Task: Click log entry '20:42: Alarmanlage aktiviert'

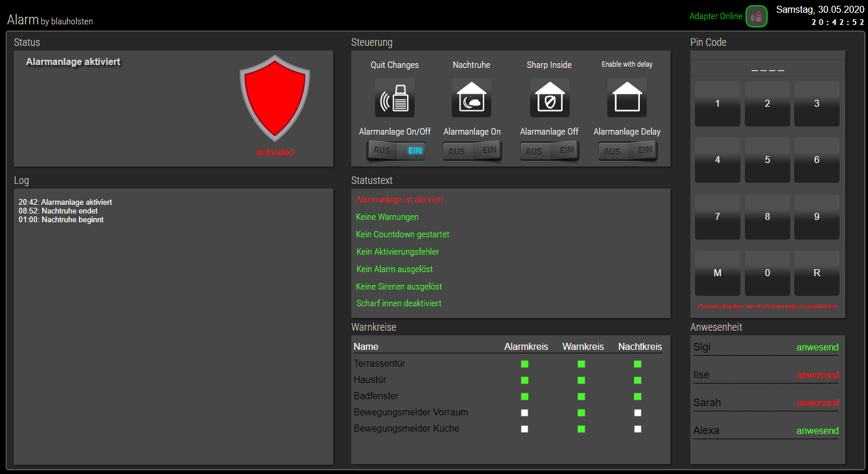Action: [x=65, y=202]
